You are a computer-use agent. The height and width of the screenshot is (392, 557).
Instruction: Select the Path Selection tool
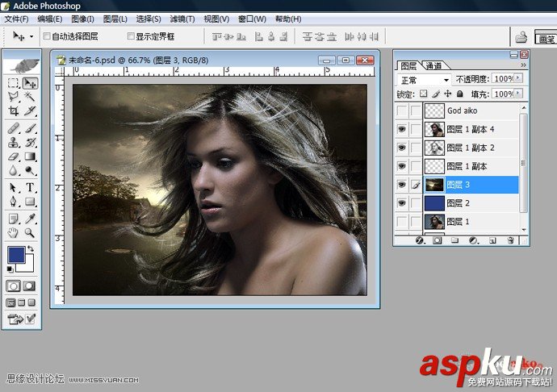coord(13,187)
